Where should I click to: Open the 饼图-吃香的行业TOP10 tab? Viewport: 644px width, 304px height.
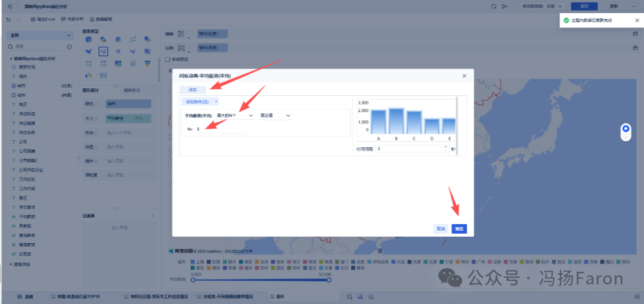click(x=76, y=297)
